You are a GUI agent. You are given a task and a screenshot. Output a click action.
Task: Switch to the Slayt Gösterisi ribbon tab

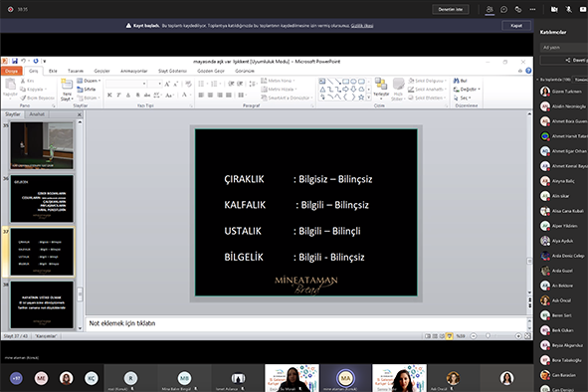(172, 71)
